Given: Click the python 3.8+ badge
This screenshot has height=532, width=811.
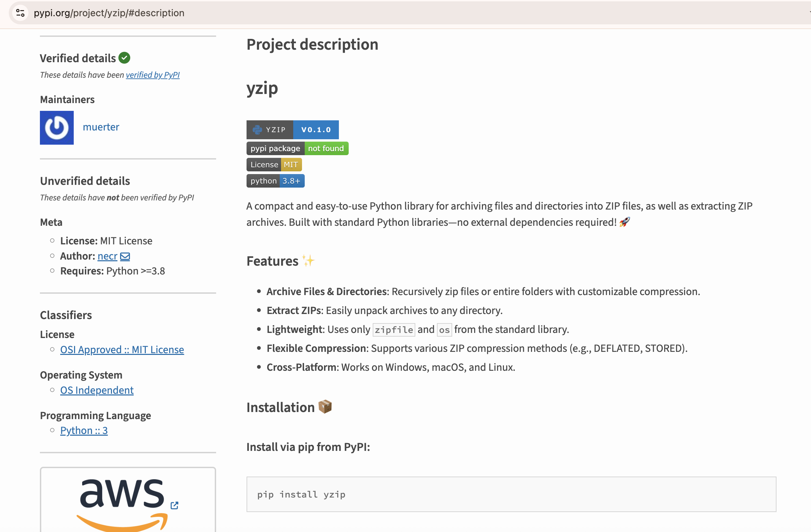Looking at the screenshot, I should coord(275,181).
